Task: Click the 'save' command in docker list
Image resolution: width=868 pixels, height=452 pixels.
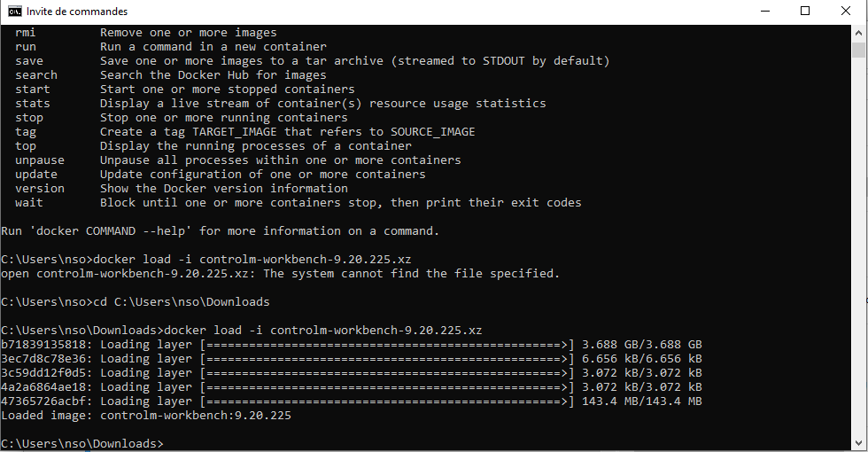Action: [x=29, y=61]
